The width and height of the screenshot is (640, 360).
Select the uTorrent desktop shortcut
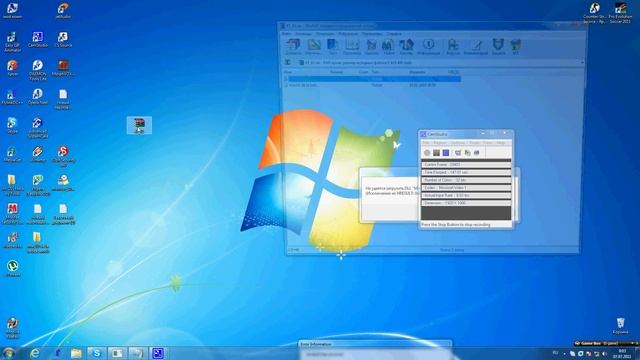[x=12, y=269]
